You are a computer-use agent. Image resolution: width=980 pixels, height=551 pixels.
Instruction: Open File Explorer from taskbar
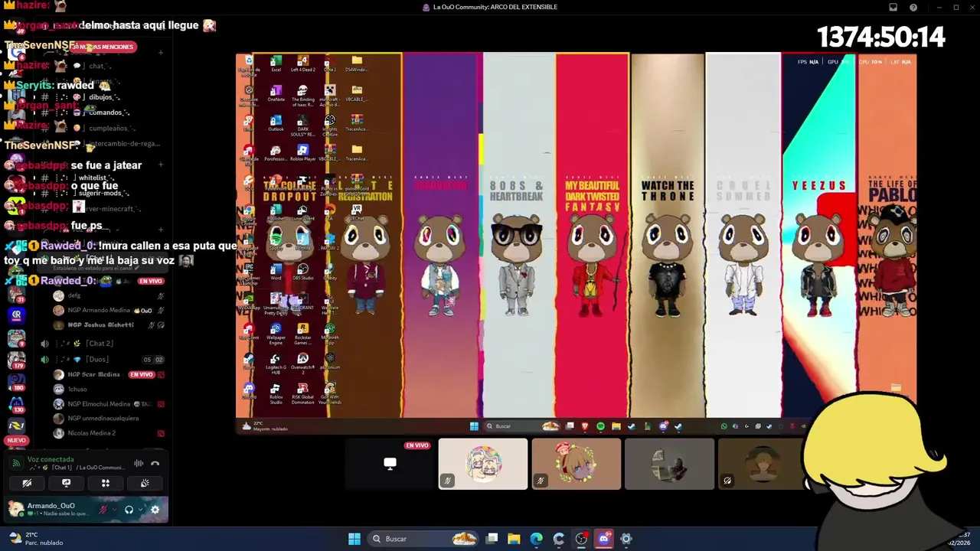[x=514, y=539]
